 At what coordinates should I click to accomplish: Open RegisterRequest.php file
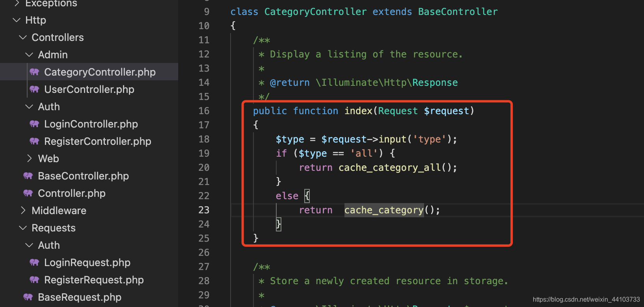(94, 280)
